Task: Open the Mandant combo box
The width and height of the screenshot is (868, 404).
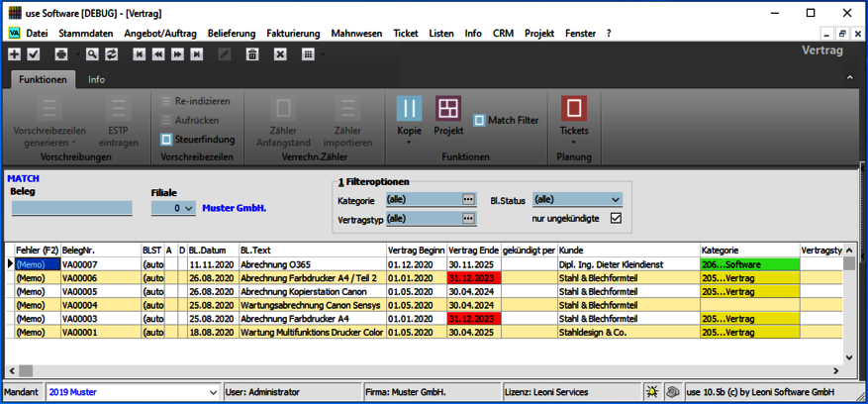Action: 214,393
